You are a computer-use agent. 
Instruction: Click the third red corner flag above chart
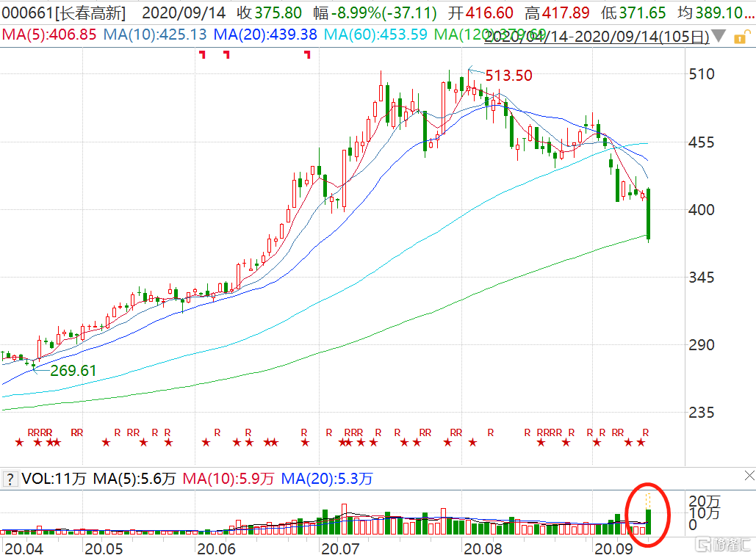(x=307, y=54)
